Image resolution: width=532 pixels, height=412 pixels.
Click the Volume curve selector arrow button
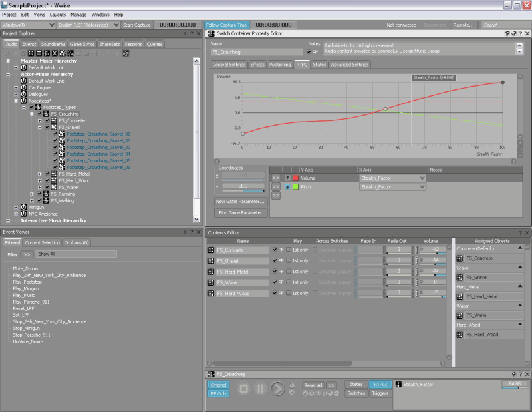[x=276, y=178]
